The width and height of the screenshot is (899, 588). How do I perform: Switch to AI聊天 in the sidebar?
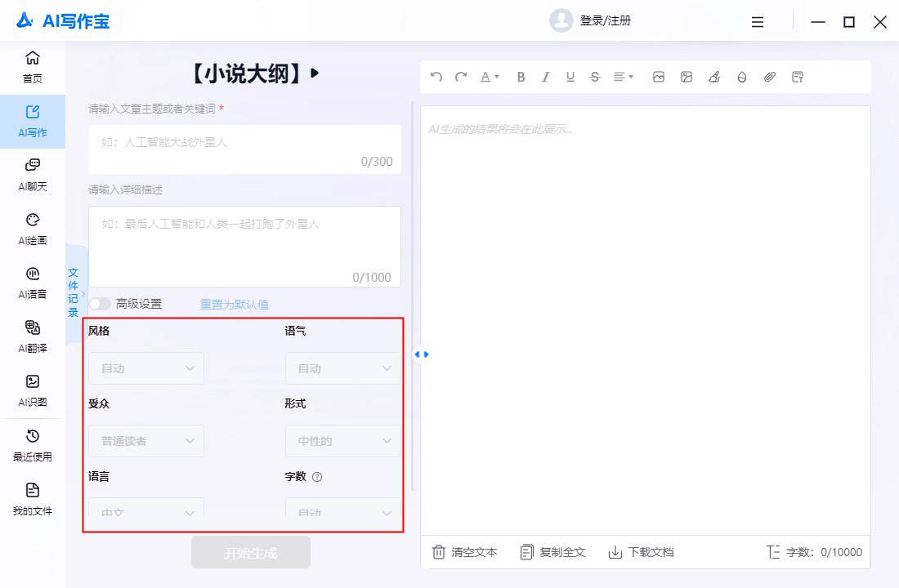(32, 173)
